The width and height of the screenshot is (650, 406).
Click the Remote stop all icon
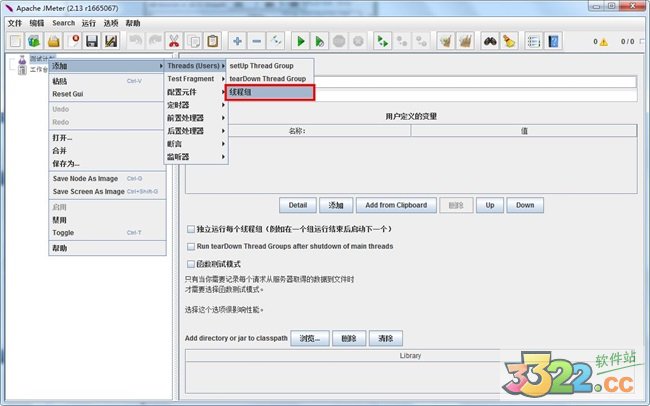coord(402,41)
